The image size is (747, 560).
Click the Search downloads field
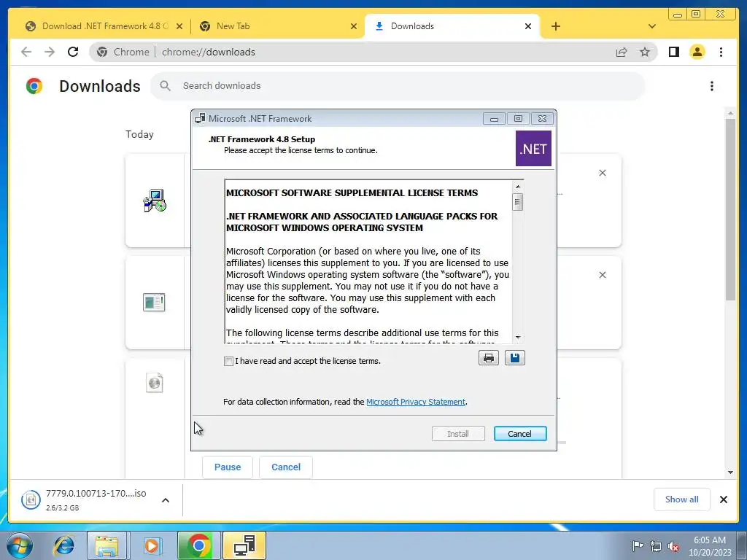point(398,86)
